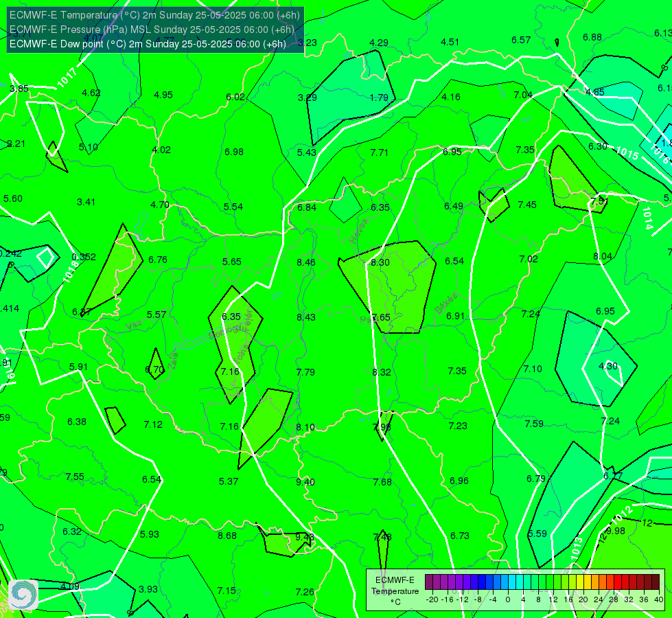Click the 6.96 temperature value
672x618 pixels.
point(459,481)
